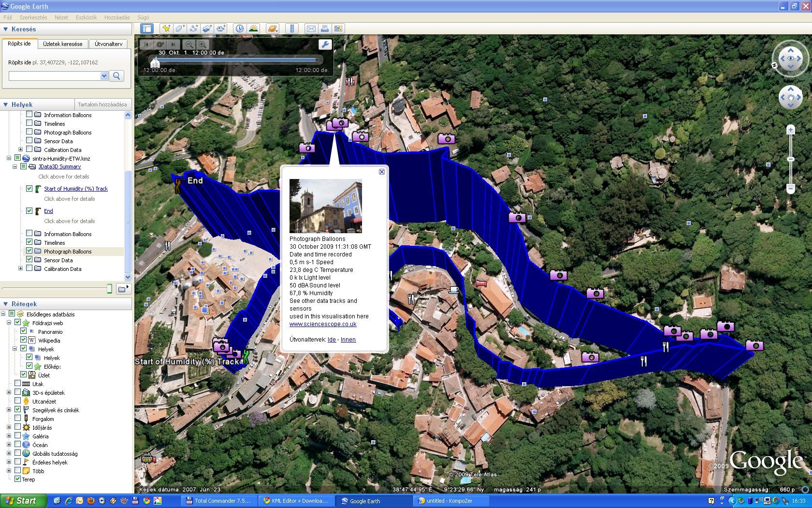Viewport: 812px width, 508px height.
Task: Open the ruler measurement tool
Action: click(292, 29)
